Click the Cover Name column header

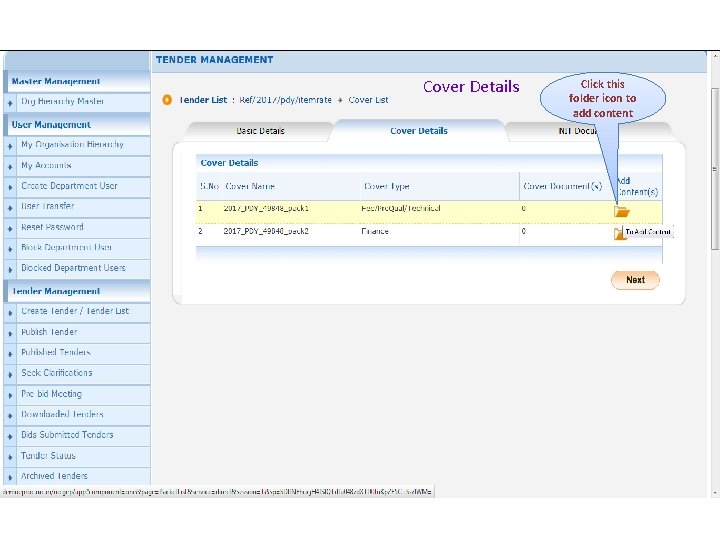click(250, 186)
